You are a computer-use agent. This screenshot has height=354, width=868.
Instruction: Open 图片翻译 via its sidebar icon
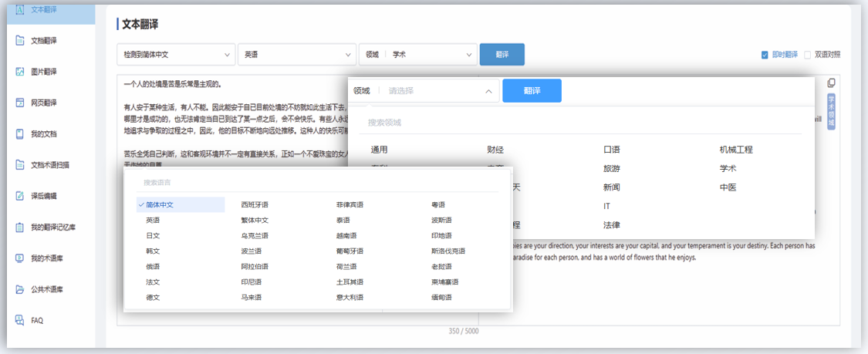coord(21,72)
